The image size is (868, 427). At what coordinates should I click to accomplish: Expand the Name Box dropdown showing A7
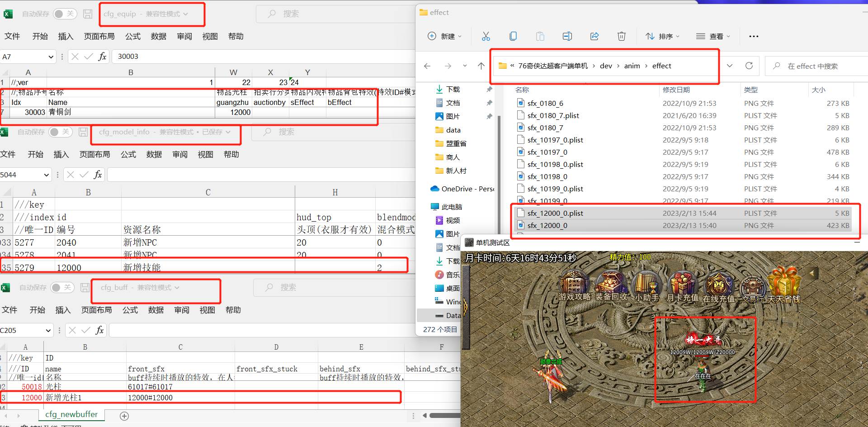coord(51,57)
